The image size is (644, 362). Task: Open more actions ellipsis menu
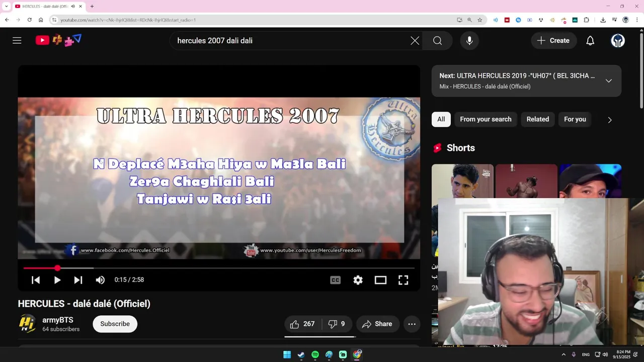pyautogui.click(x=412, y=324)
